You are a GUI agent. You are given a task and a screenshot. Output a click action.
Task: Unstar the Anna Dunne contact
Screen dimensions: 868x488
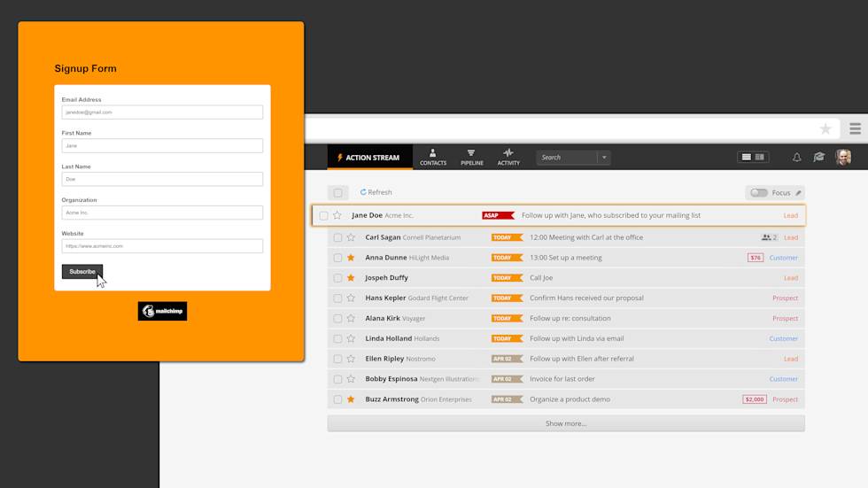coord(351,257)
